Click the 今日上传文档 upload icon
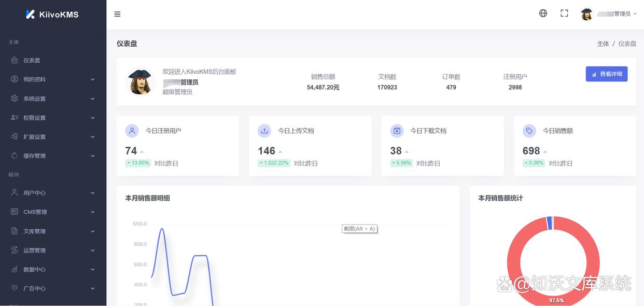 tap(264, 130)
